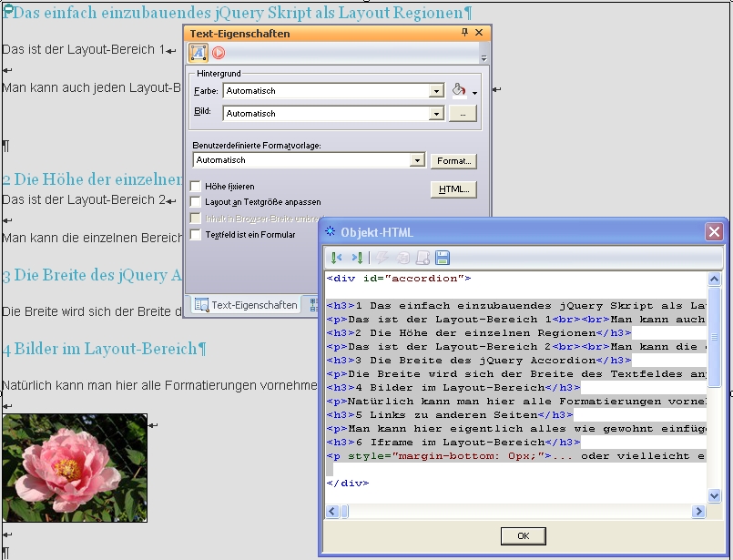Open the Bild dropdown list
Screen dimensions: 733x560
point(436,114)
